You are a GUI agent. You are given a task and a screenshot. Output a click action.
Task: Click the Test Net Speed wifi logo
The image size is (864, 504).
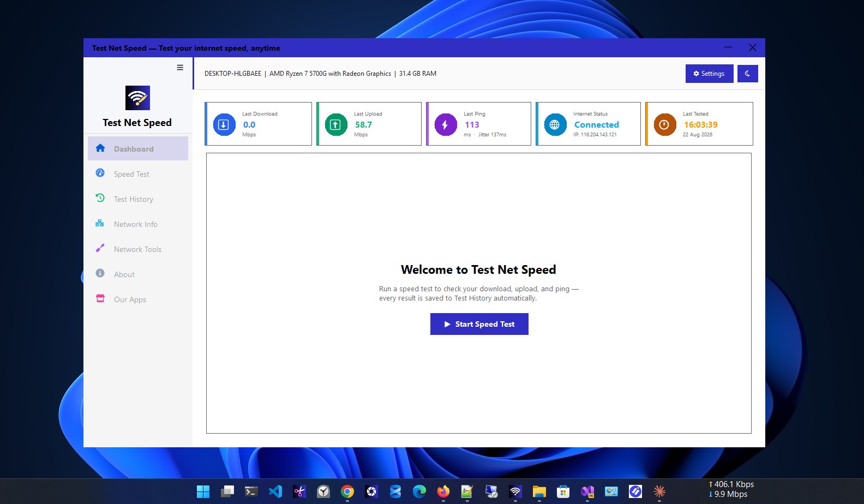point(137,98)
